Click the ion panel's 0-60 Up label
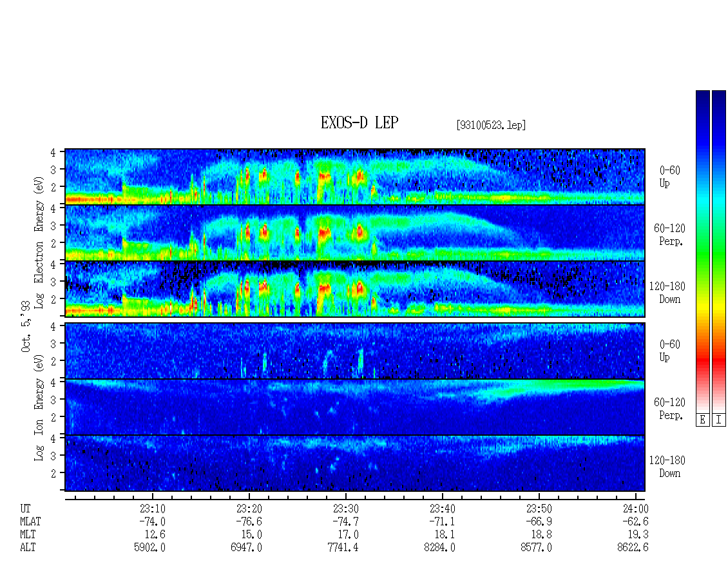This screenshot has width=728, height=564. tap(669, 351)
